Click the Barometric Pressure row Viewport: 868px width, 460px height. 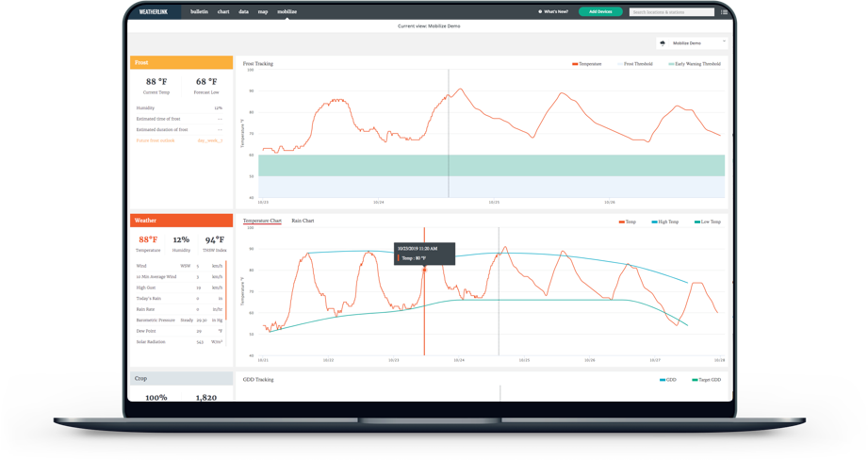click(x=179, y=320)
